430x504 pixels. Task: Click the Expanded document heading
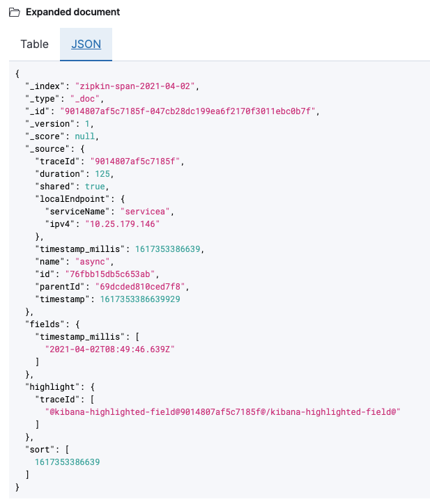point(72,12)
